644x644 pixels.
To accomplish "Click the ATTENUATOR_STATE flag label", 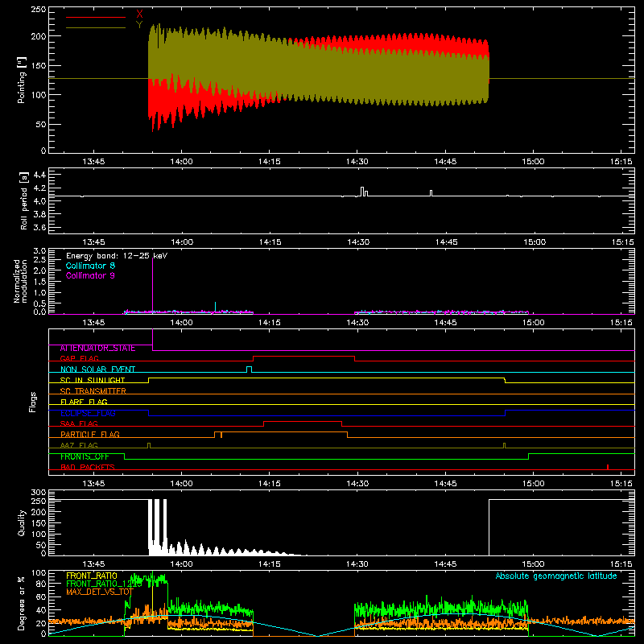I will (x=97, y=349).
